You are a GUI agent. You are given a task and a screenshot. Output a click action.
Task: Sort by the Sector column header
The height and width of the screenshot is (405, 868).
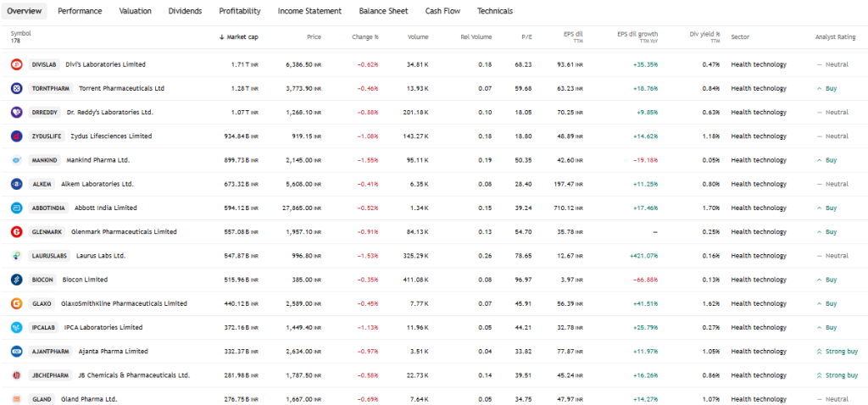[x=740, y=37]
